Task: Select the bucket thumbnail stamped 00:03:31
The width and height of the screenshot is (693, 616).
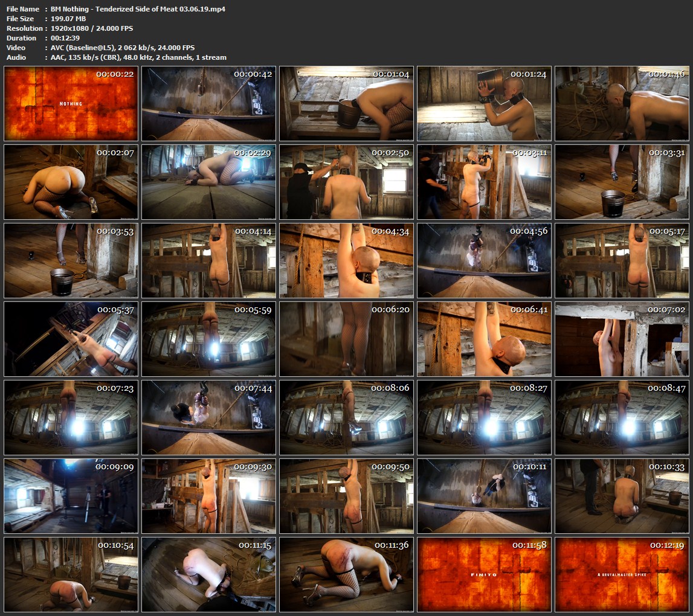Action: [x=622, y=182]
